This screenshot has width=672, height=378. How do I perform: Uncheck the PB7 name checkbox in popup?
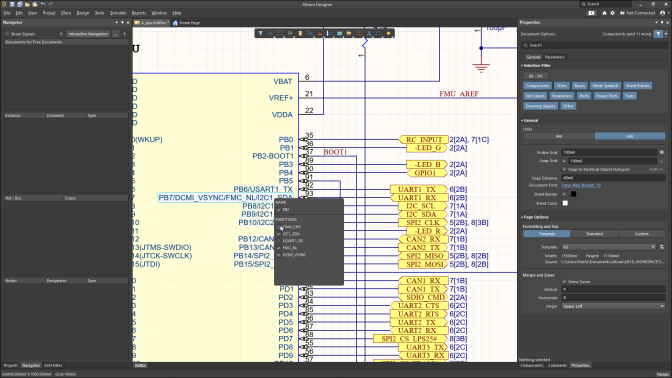(279, 210)
